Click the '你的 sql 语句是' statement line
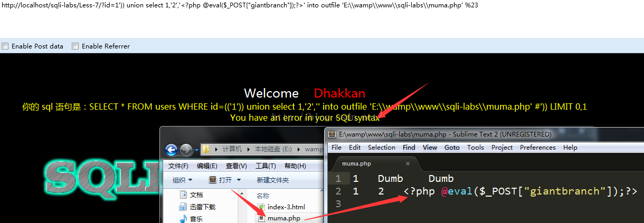Screen dimensions: 644x223 305,106
